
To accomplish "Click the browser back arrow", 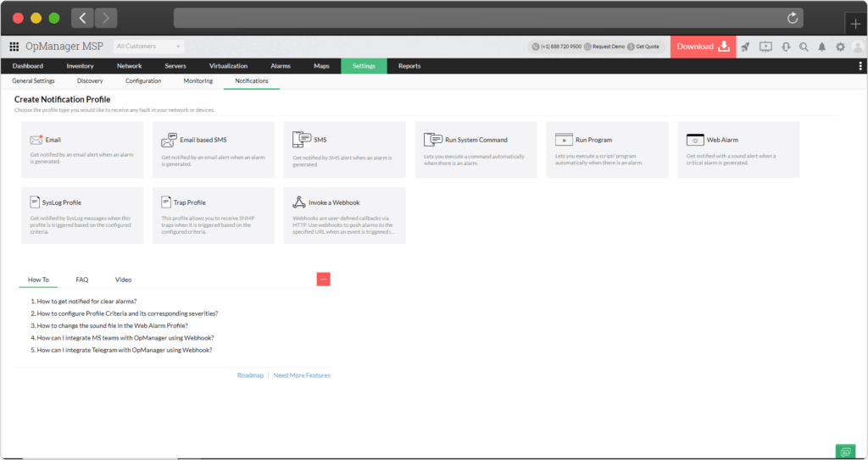I will (82, 19).
